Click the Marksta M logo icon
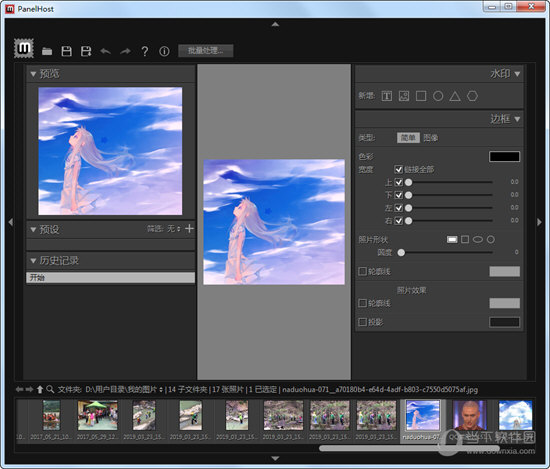 [24, 48]
